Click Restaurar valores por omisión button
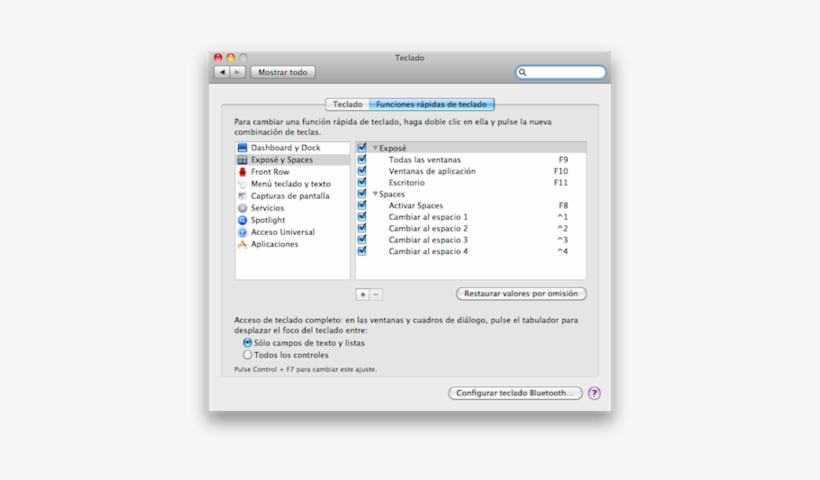Viewport: 820px width, 480px height. pos(521,294)
